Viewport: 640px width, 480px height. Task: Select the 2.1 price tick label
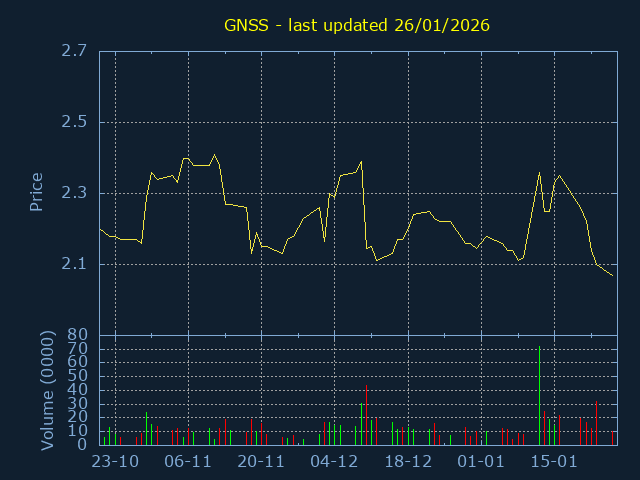point(73,264)
